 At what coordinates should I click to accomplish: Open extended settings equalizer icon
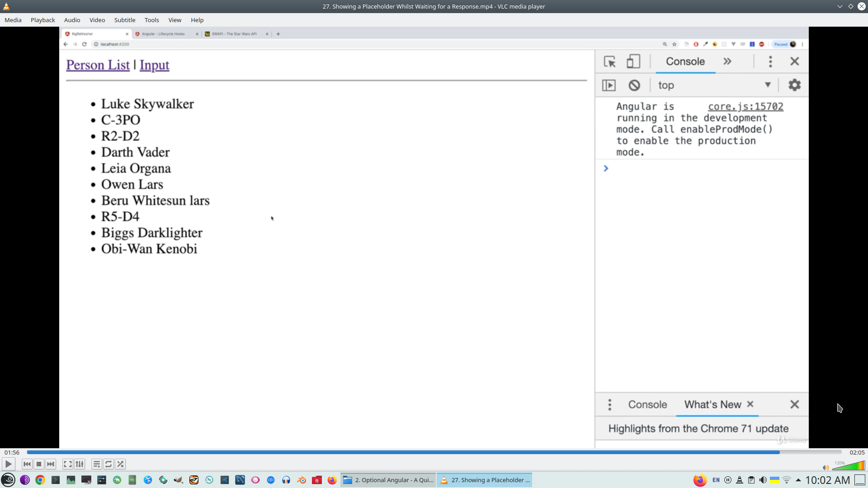click(x=80, y=464)
